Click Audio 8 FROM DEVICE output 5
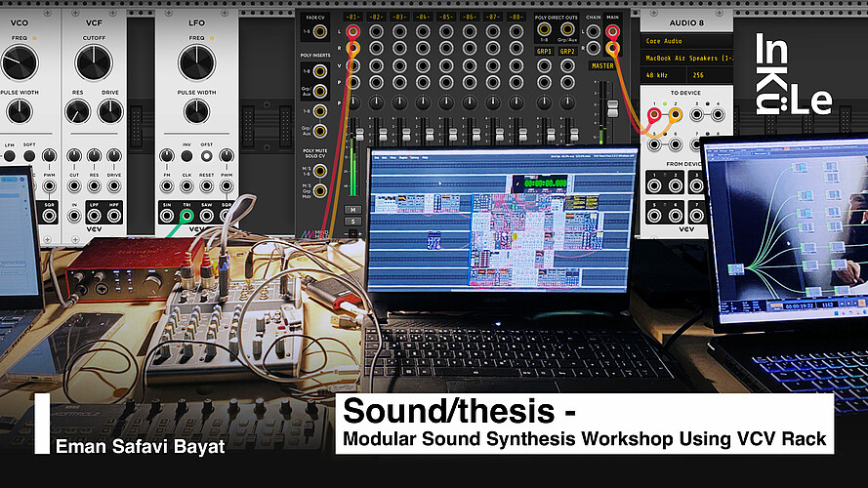 click(x=654, y=216)
